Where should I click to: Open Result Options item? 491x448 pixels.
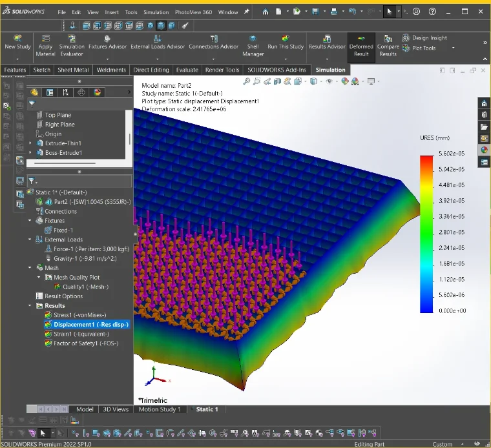point(59,296)
